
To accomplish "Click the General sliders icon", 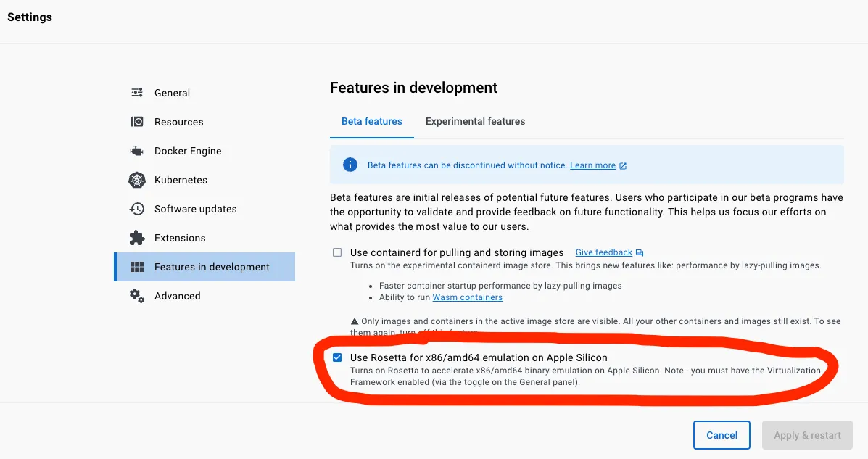I will pos(137,93).
